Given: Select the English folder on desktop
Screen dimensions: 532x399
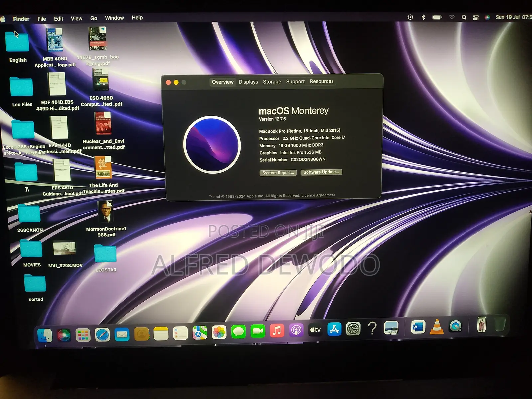Looking at the screenshot, I should tap(17, 46).
